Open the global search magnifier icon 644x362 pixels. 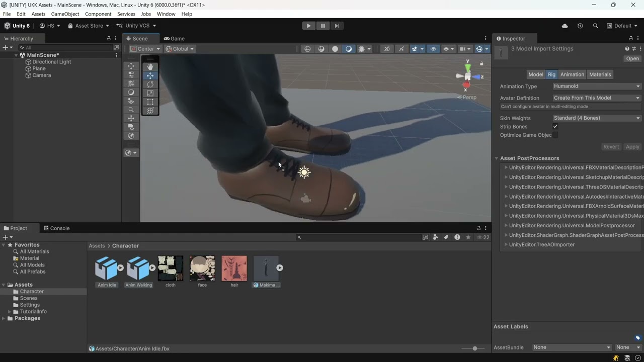pos(596,26)
